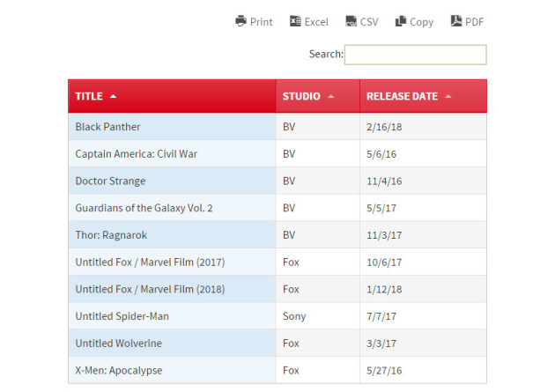Click the 2/16/18 release date
555x392 pixels.
(384, 127)
